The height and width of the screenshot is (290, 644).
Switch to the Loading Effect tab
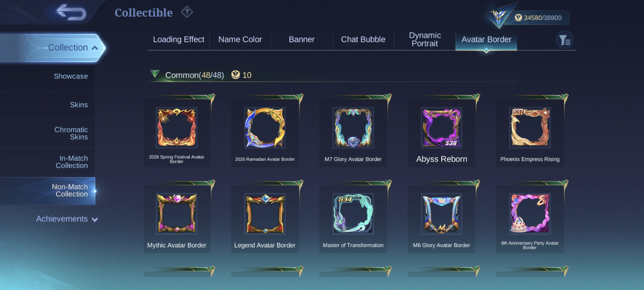[x=178, y=39]
